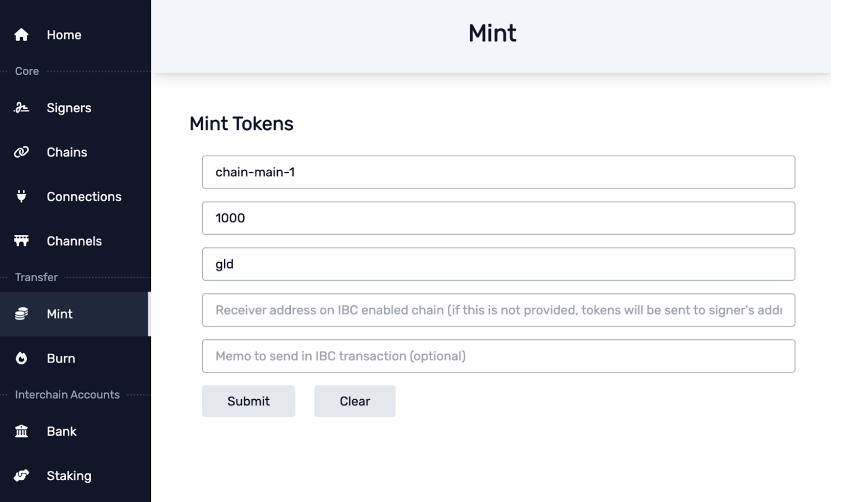This screenshot has width=868, height=502.
Task: Click the Home house icon
Action: pyautogui.click(x=21, y=35)
